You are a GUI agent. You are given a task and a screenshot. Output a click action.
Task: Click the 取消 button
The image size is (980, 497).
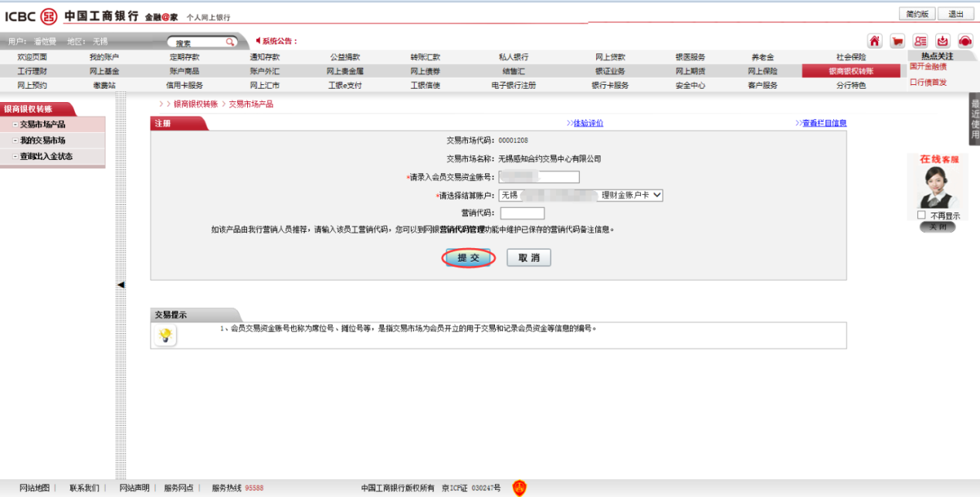click(529, 258)
